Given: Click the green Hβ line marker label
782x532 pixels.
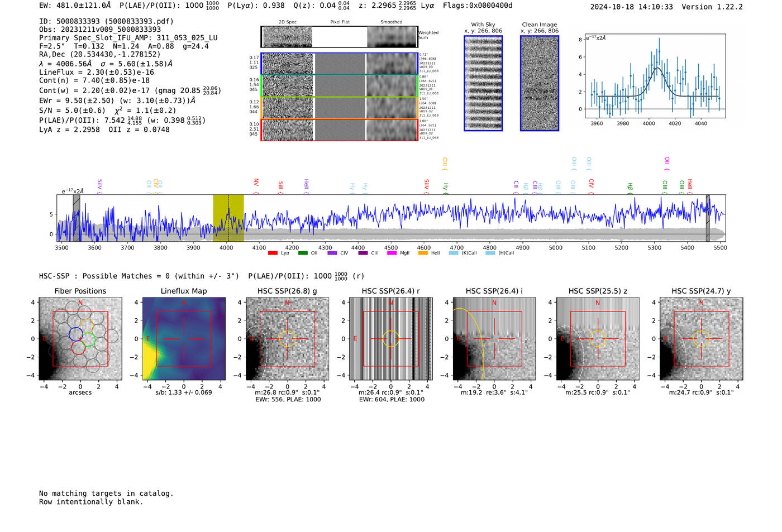Looking at the screenshot, I should click(x=630, y=188).
